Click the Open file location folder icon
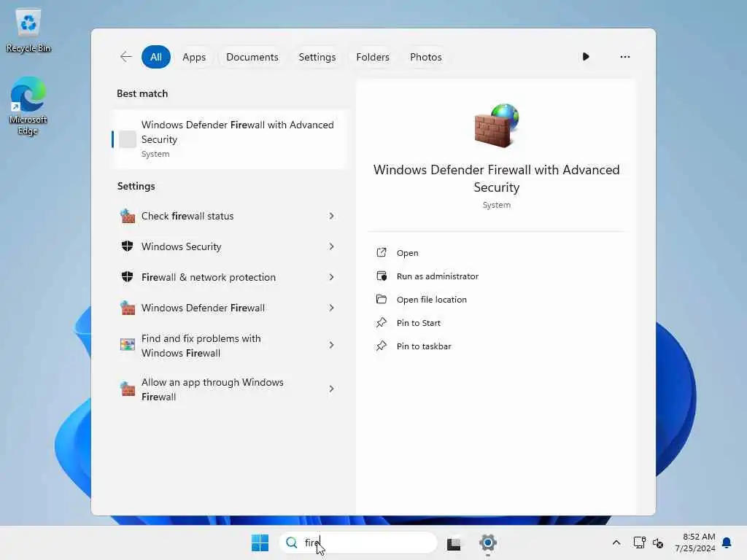This screenshot has width=747, height=560. pos(381,299)
